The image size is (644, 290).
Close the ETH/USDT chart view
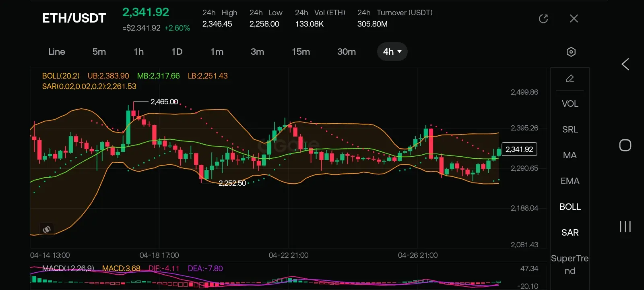coord(574,19)
